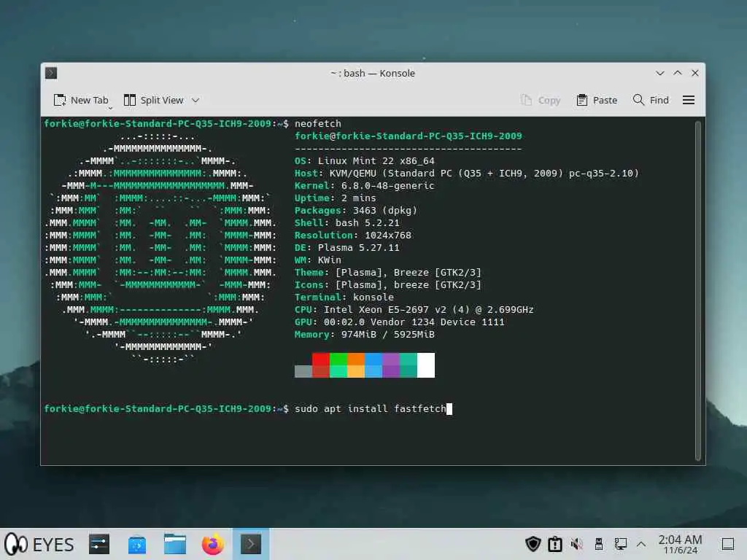Open removable devices tray icon
The width and height of the screenshot is (747, 560).
[599, 544]
